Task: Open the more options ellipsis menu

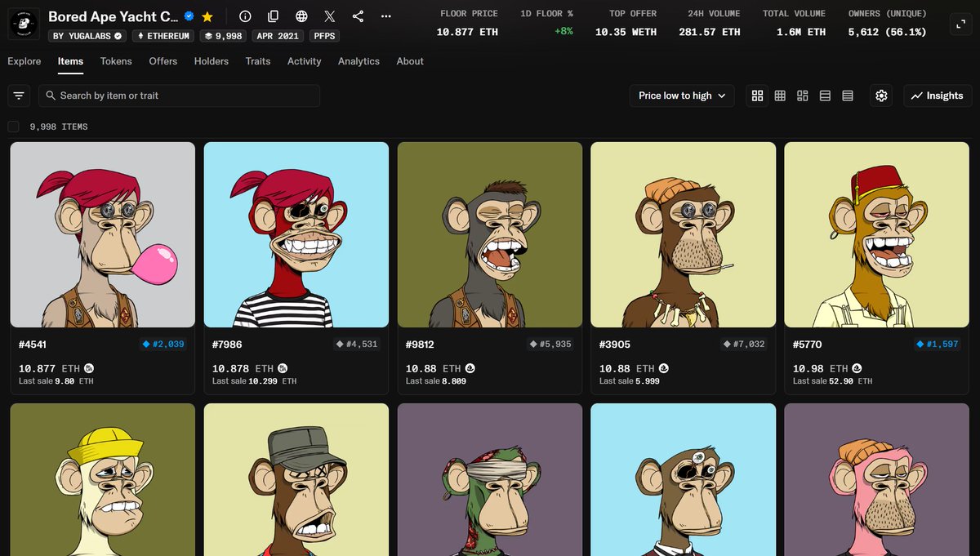Action: [x=385, y=16]
